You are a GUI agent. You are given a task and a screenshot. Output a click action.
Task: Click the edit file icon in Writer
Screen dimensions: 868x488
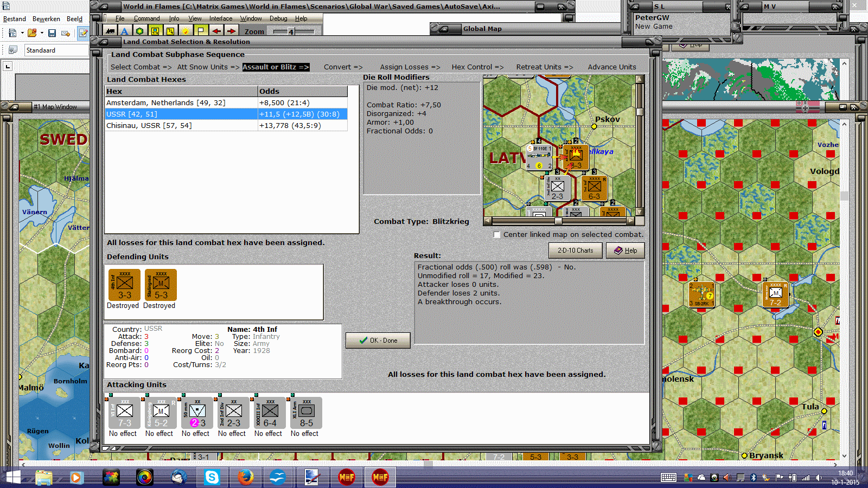pyautogui.click(x=83, y=33)
